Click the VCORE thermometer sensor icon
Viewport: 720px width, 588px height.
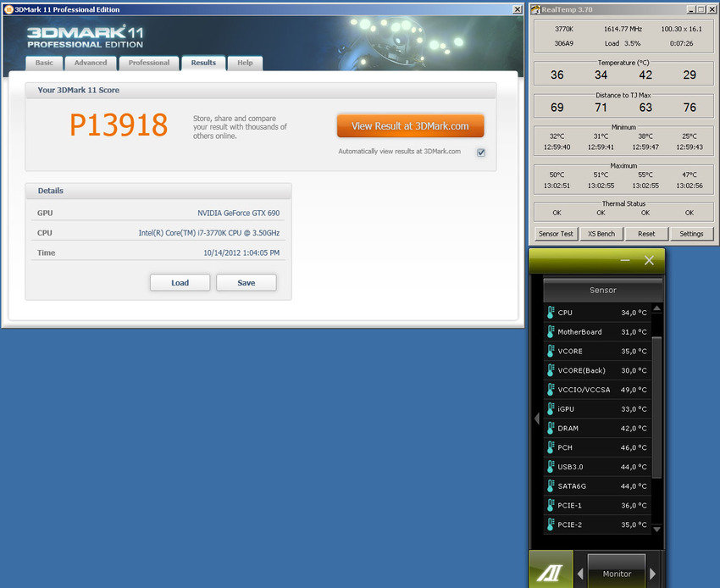551,351
